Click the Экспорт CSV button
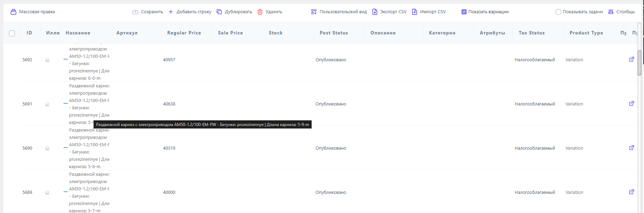644x213 pixels. point(389,12)
